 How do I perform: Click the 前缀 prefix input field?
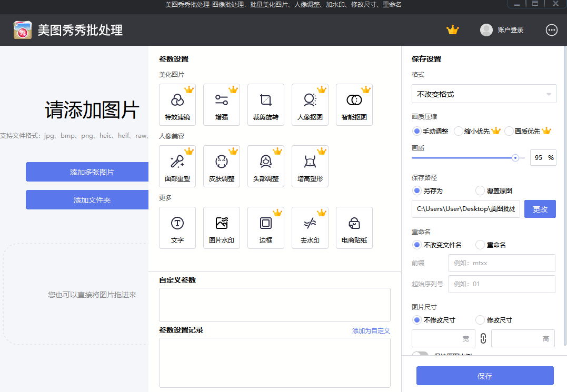tap(501, 263)
